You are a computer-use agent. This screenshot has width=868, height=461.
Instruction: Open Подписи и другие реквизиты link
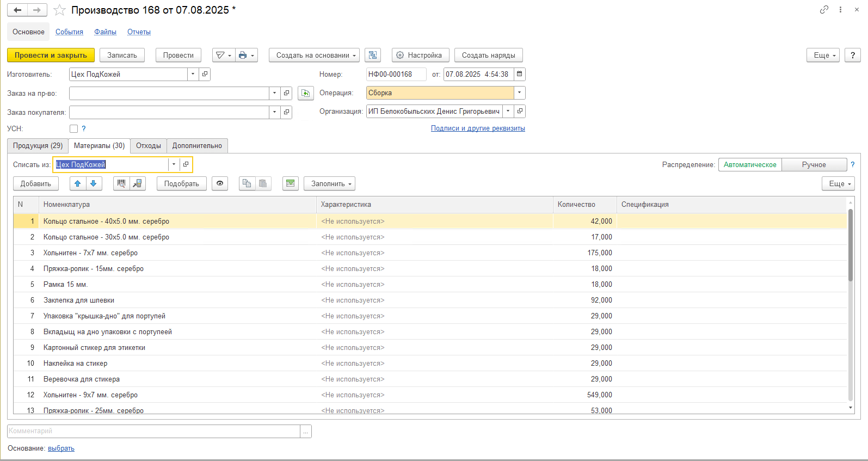[x=478, y=128]
